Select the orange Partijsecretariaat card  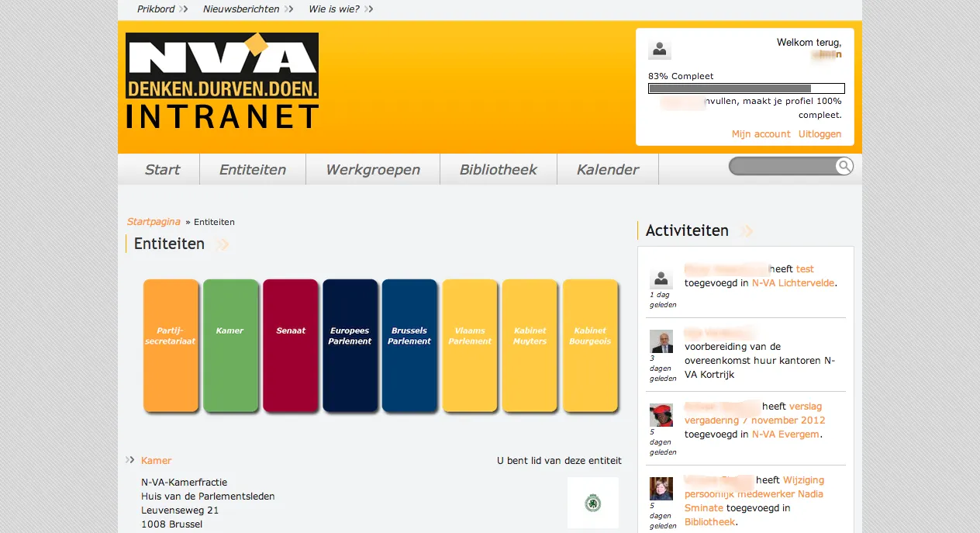171,345
